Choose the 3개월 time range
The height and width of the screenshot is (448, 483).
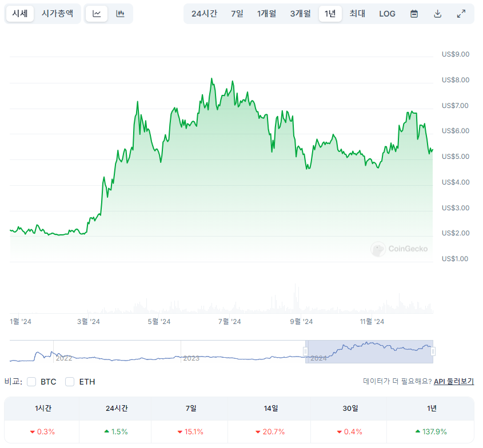coord(300,14)
